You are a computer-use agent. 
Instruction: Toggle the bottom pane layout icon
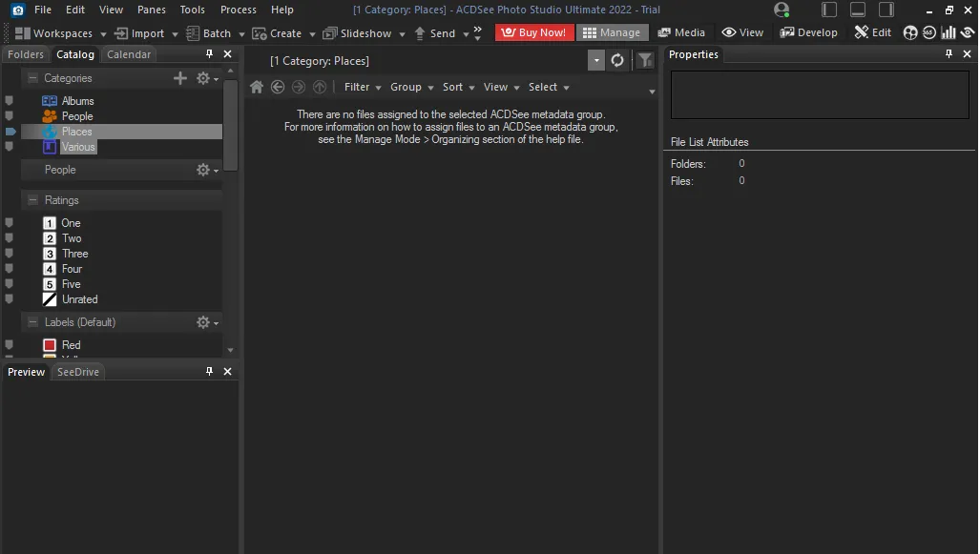(x=858, y=10)
